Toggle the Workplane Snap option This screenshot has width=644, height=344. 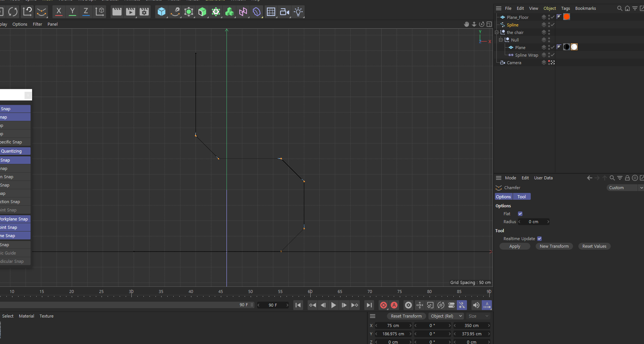(15, 219)
